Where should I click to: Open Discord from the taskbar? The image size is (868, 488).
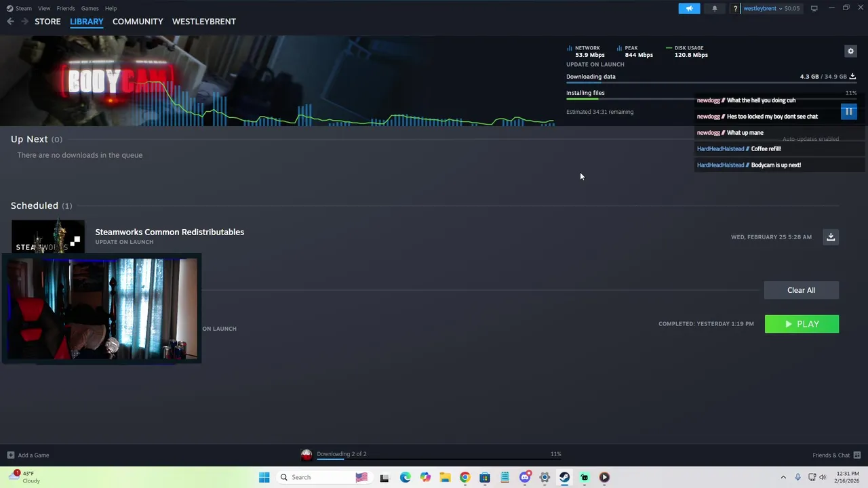coord(525,477)
